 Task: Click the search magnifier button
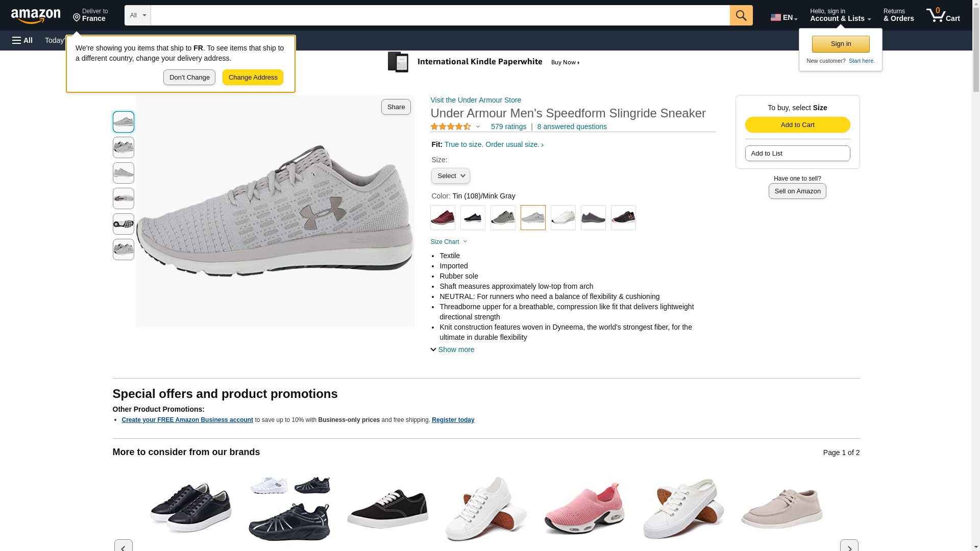pyautogui.click(x=741, y=15)
